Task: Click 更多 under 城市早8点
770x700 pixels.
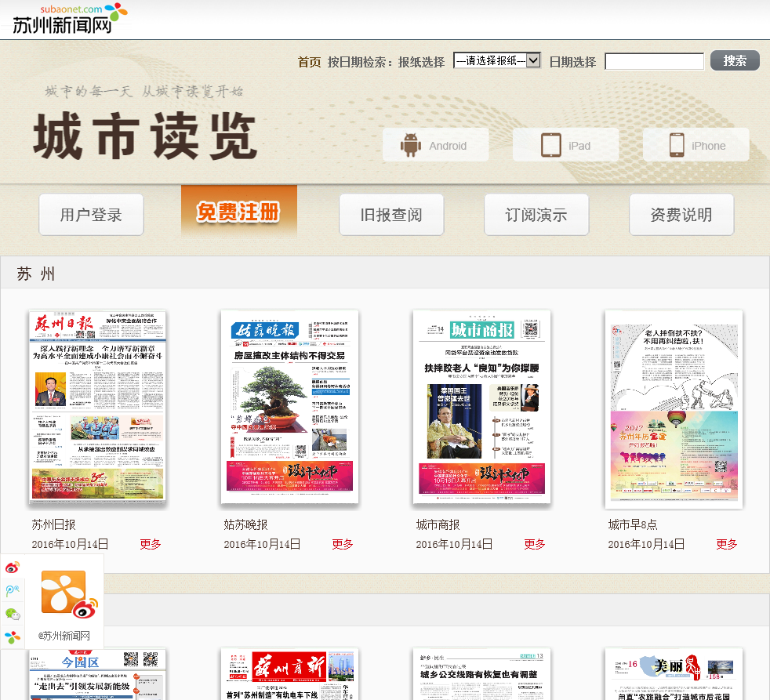Action: (x=726, y=544)
